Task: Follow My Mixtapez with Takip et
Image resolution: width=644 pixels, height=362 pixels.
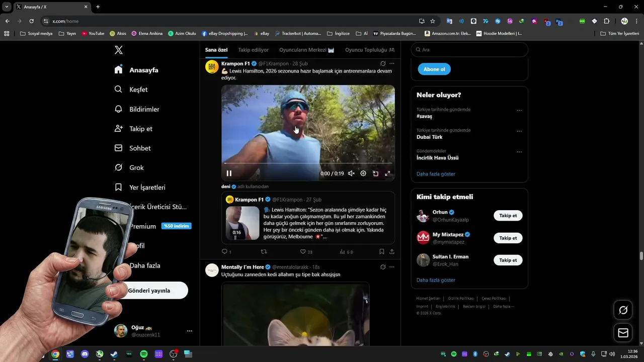Action: tap(508, 238)
